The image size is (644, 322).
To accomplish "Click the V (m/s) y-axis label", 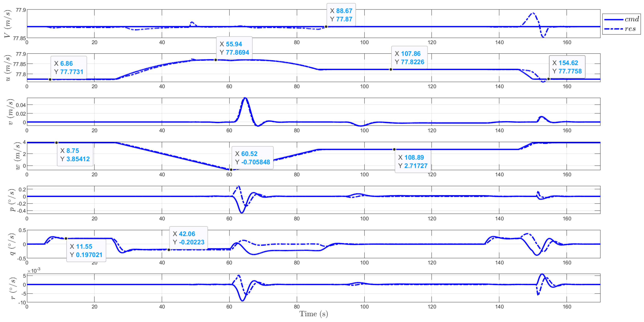I will (7, 24).
